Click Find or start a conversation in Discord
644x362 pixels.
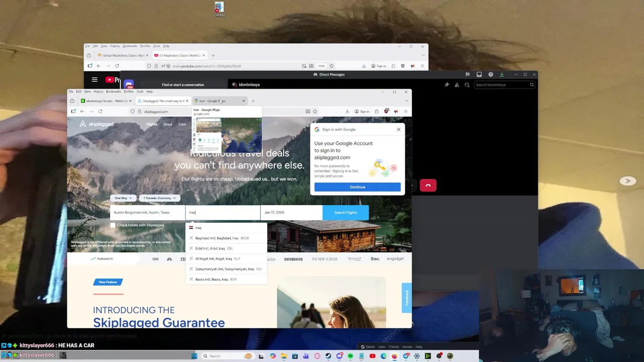click(x=183, y=85)
